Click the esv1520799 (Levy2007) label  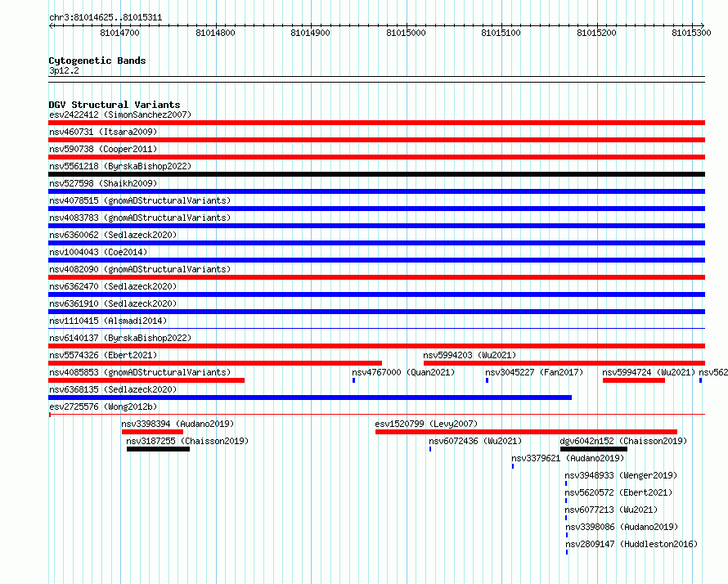(x=426, y=424)
